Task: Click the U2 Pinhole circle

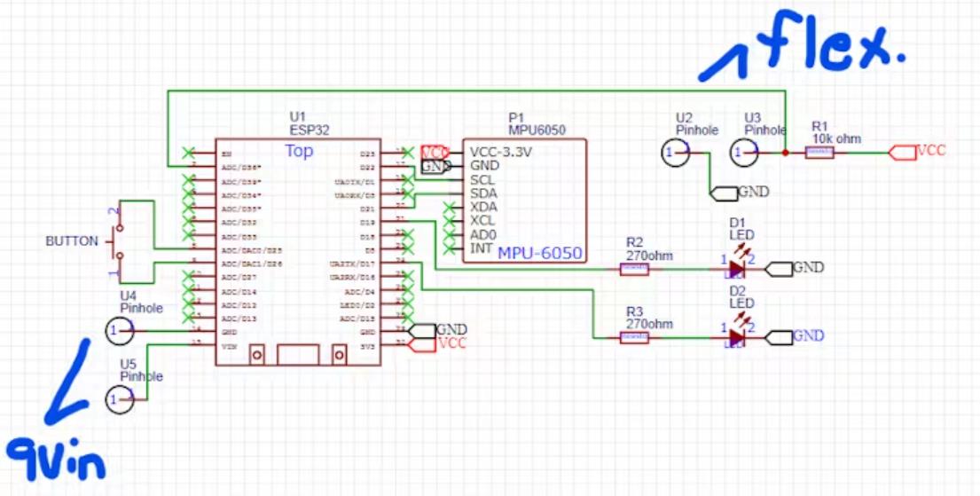Action: tap(676, 153)
